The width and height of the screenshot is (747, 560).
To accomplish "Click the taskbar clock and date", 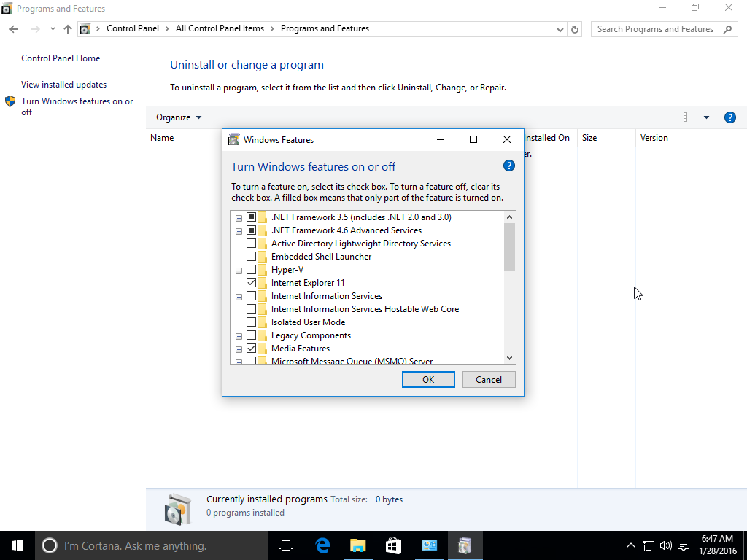I will (718, 545).
